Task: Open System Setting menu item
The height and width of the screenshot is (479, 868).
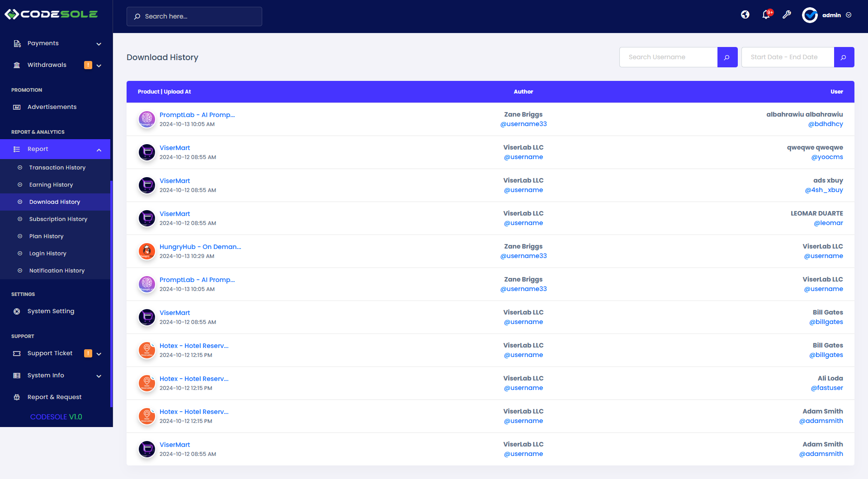Action: pyautogui.click(x=55, y=311)
